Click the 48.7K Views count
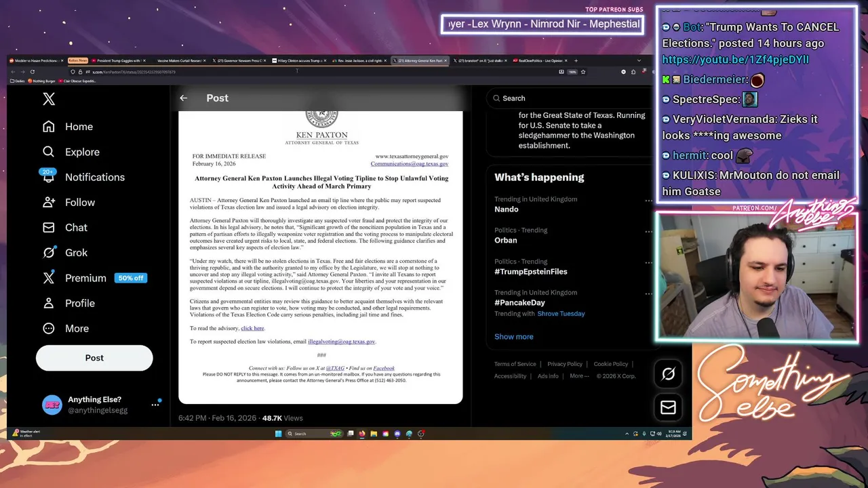This screenshot has width=868, height=488. pos(283,418)
